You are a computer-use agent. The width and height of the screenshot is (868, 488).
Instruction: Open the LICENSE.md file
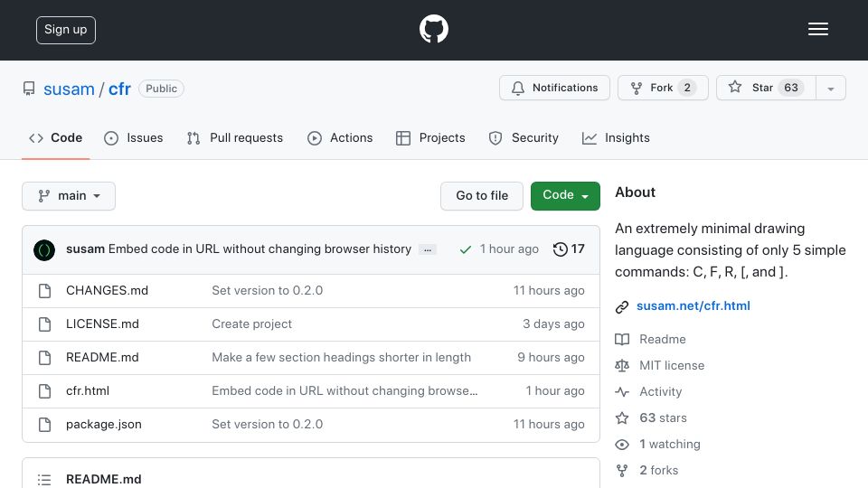(102, 324)
